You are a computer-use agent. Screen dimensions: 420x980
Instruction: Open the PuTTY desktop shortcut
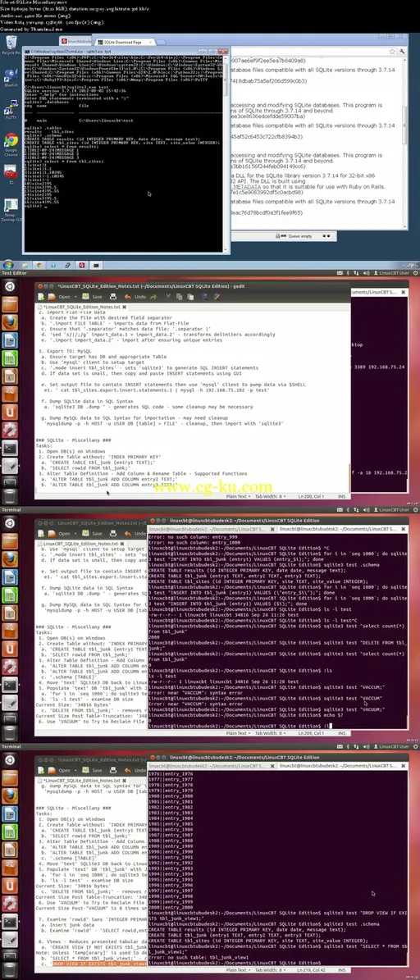pyautogui.click(x=11, y=109)
